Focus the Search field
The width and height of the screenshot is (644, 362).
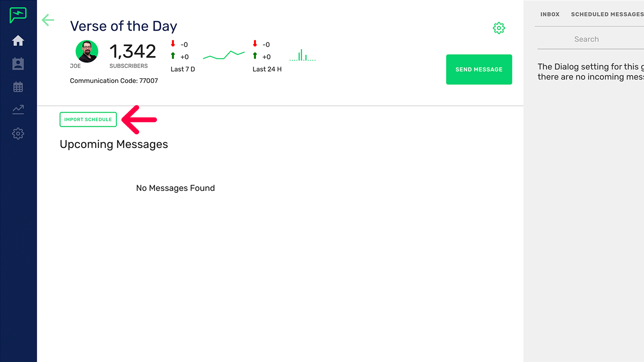coord(586,40)
